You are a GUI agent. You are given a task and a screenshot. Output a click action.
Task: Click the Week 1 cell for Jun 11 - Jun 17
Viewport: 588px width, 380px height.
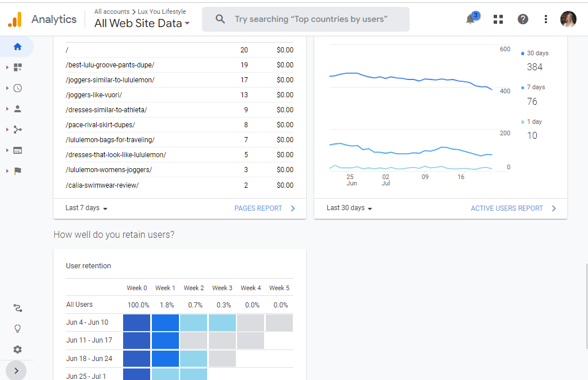[165, 340]
